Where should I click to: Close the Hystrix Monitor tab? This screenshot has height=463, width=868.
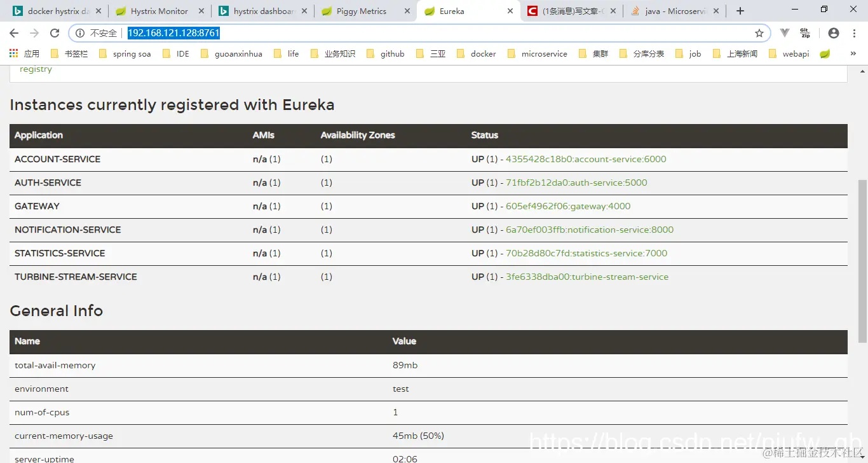tap(201, 11)
